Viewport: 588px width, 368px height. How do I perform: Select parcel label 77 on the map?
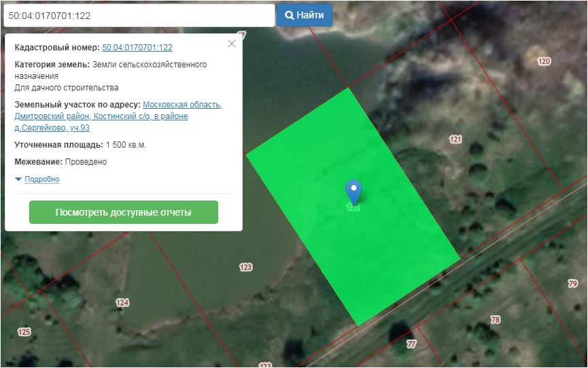coord(411,344)
